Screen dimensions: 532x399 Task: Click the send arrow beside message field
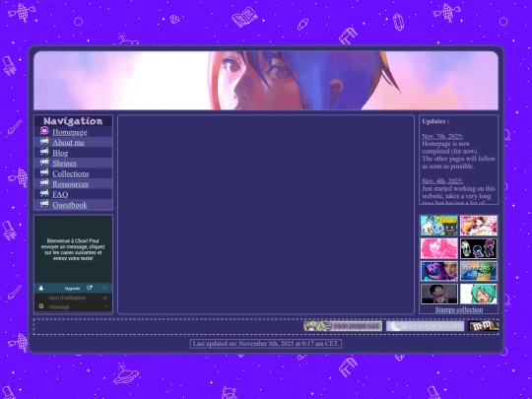coord(105,306)
